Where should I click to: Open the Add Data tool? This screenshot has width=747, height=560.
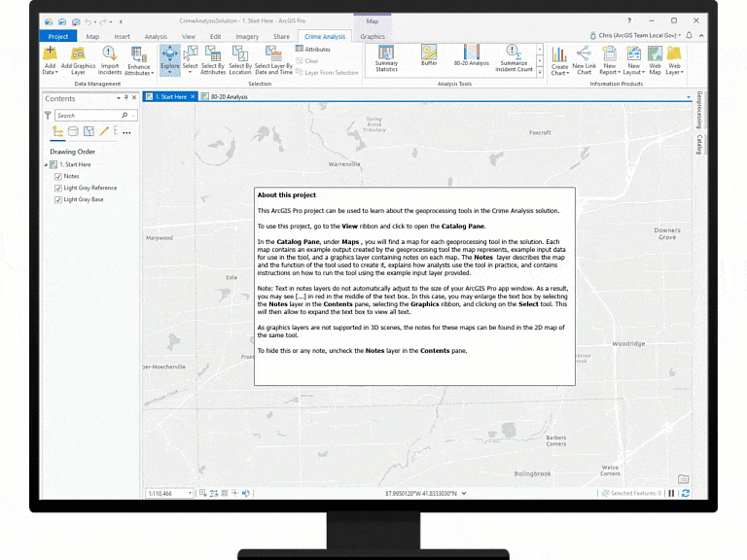pos(50,60)
